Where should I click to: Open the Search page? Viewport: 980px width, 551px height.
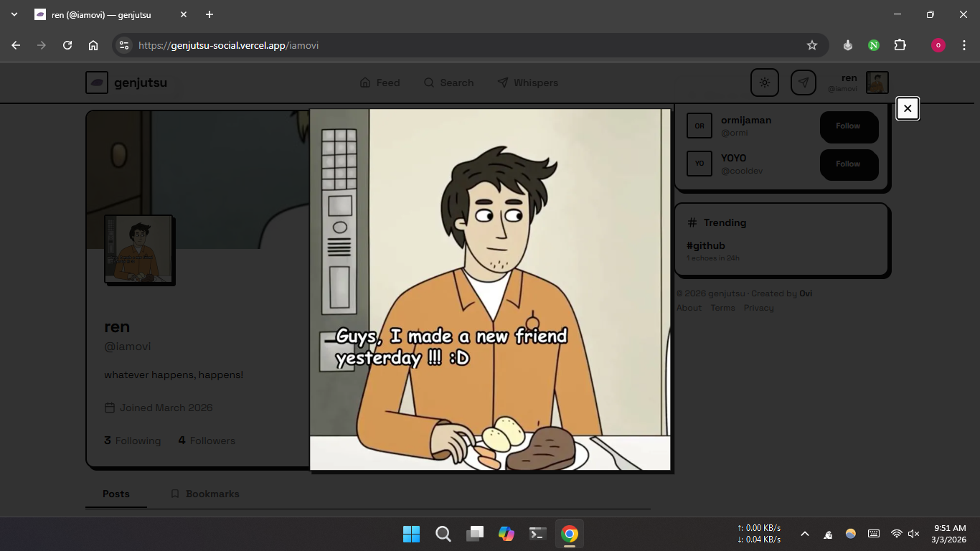[x=449, y=83]
